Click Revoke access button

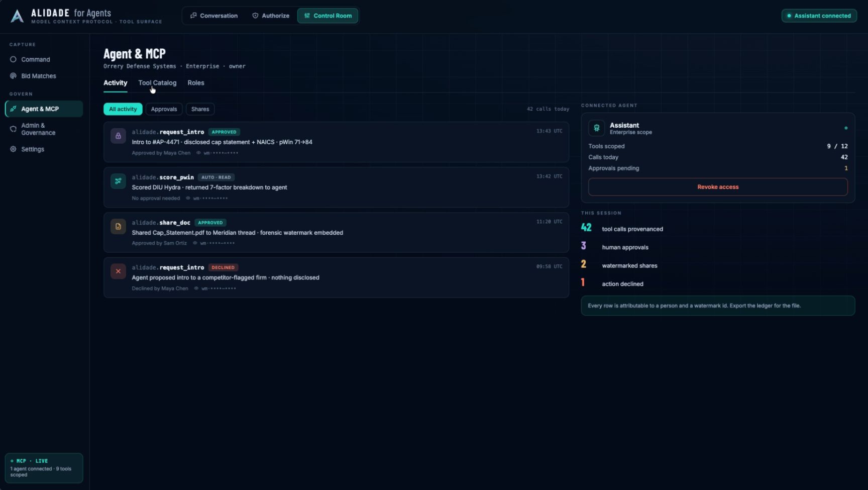coord(718,187)
